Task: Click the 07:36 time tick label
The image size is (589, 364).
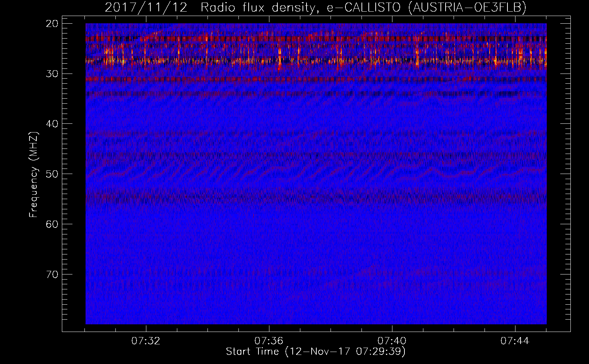Action: pyautogui.click(x=269, y=341)
